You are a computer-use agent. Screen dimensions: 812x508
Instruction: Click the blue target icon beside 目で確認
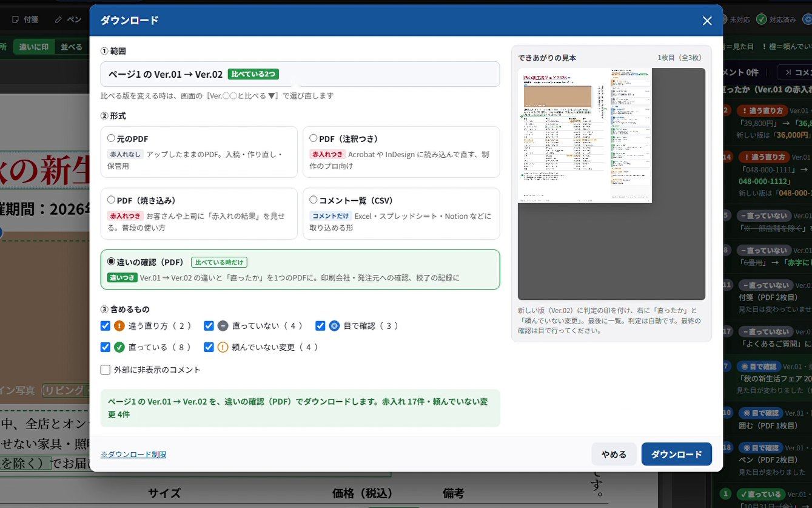tap(334, 326)
